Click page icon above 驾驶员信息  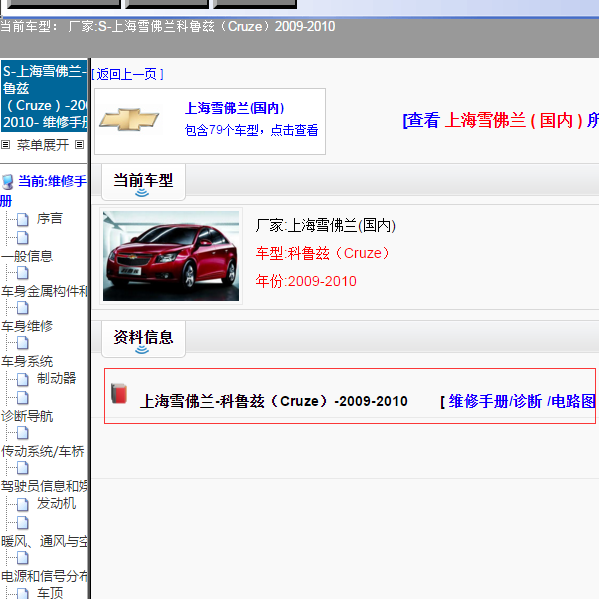(23, 468)
